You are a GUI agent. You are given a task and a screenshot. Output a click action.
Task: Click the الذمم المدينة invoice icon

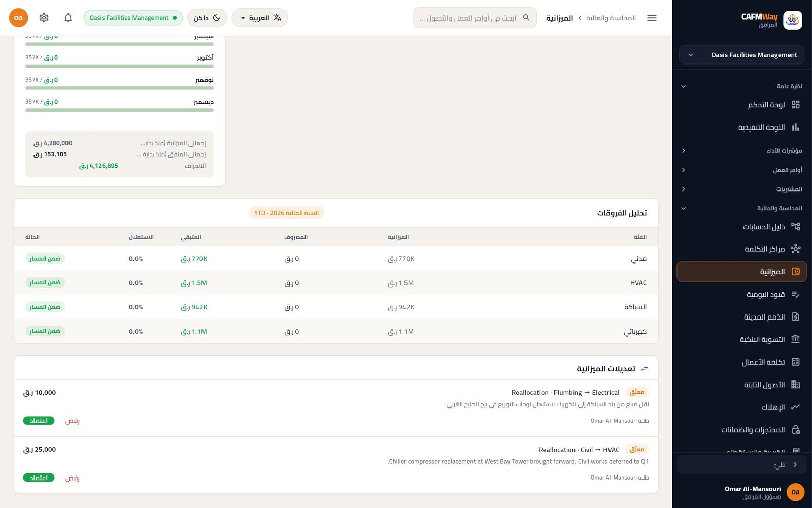tap(795, 317)
